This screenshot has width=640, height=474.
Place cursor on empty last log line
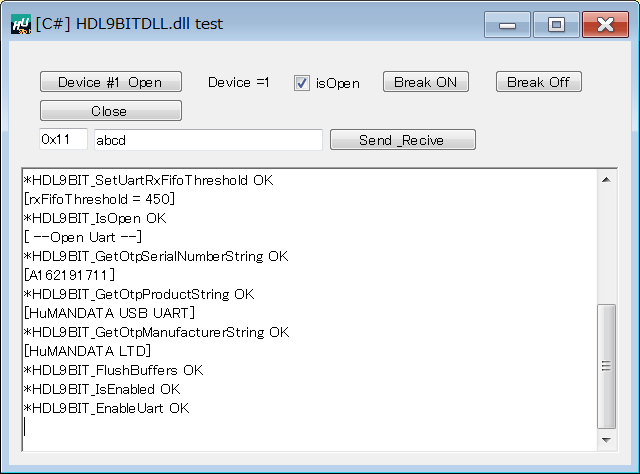coord(310,427)
